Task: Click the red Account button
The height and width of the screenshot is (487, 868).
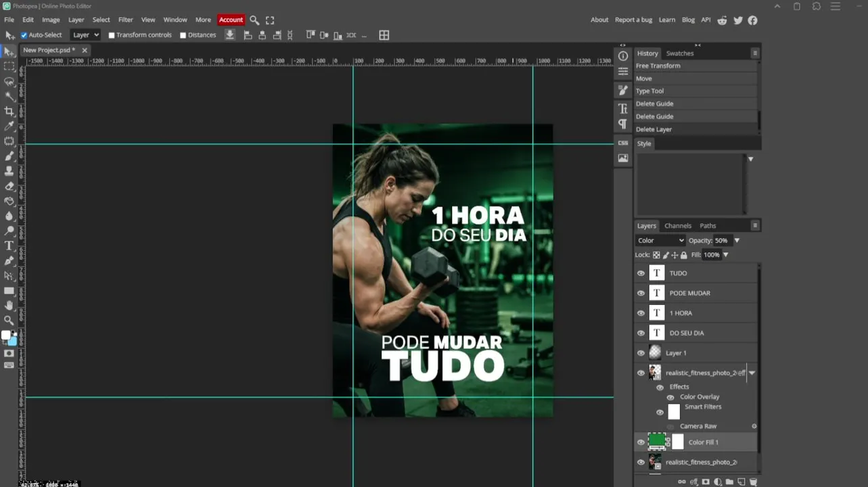Action: click(231, 20)
